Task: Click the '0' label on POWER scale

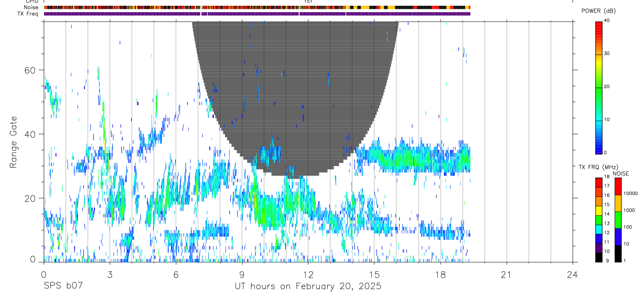Action: [x=606, y=152]
